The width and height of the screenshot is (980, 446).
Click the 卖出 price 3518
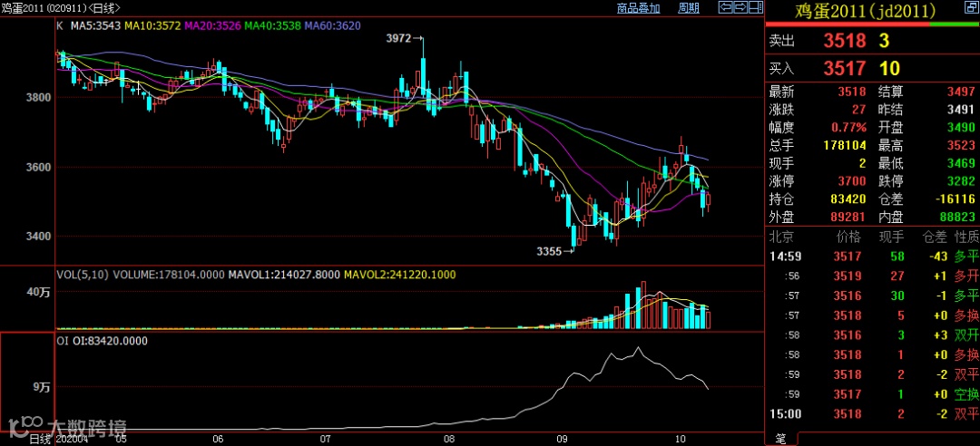[x=845, y=41]
